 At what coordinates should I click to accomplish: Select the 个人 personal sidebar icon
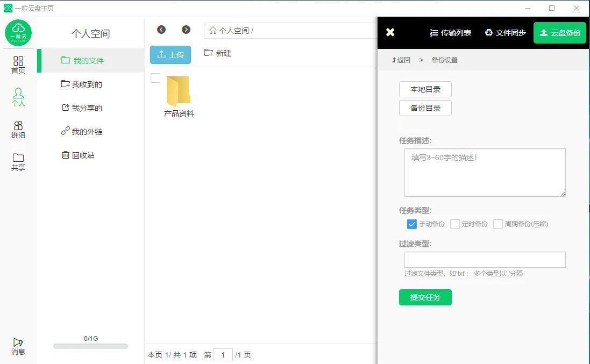(18, 97)
